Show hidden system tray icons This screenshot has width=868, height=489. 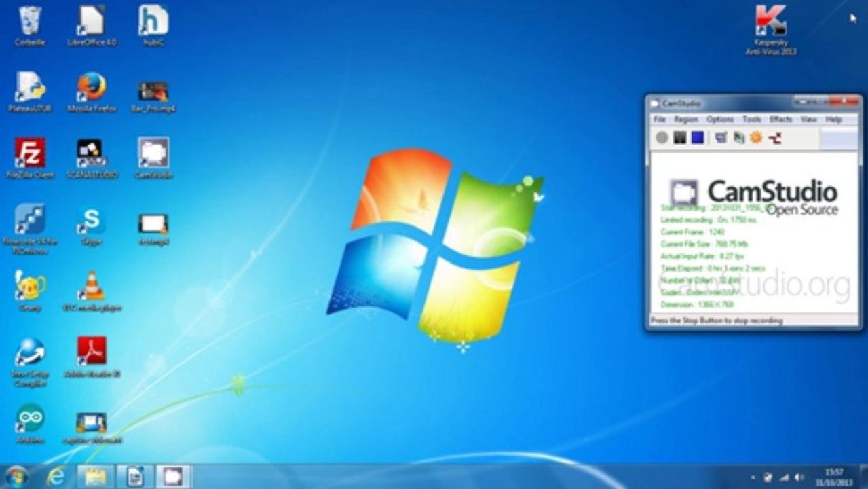(753, 477)
